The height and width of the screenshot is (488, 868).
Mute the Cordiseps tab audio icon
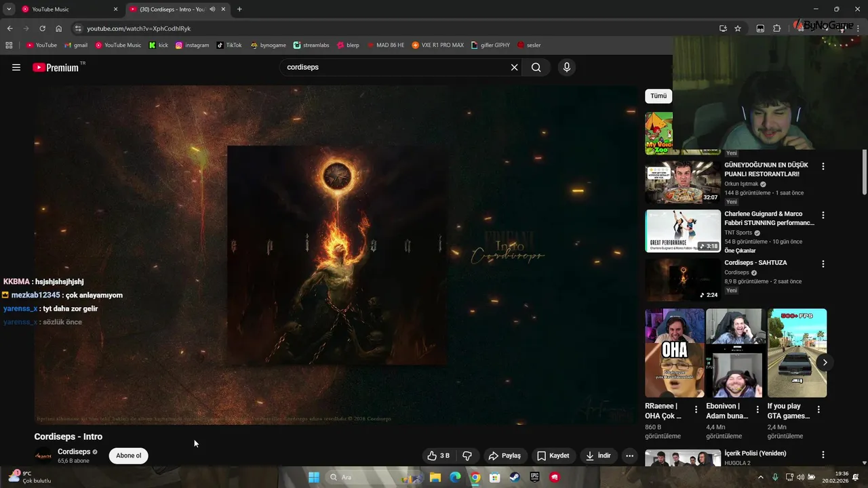coord(212,9)
